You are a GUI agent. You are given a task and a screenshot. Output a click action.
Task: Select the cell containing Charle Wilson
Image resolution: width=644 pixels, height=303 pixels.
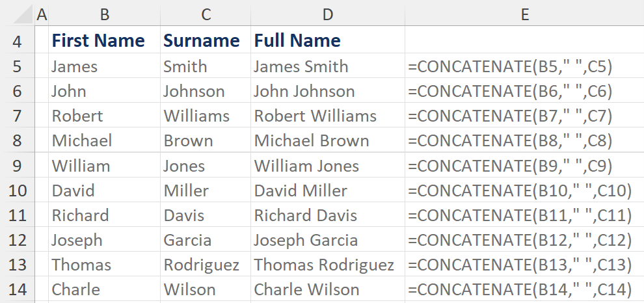click(306, 289)
